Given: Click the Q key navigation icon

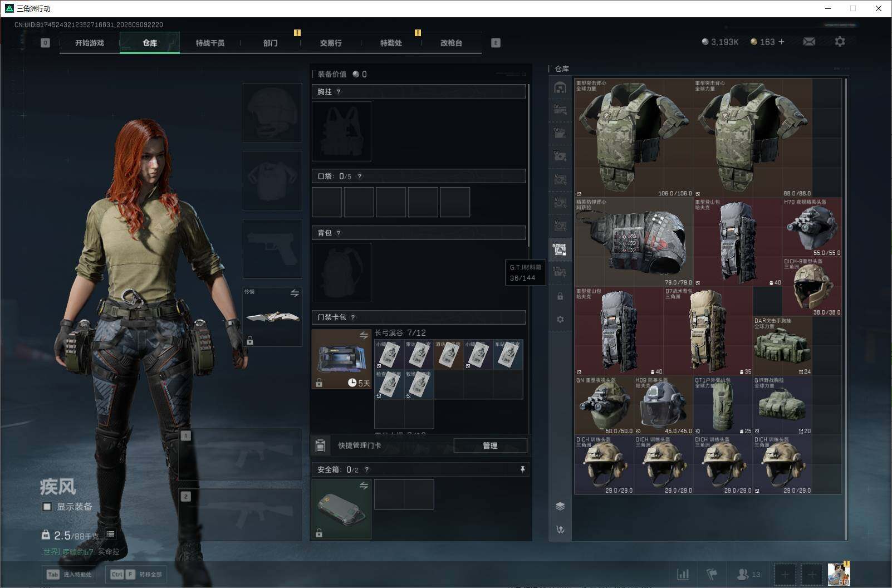Looking at the screenshot, I should (x=46, y=43).
